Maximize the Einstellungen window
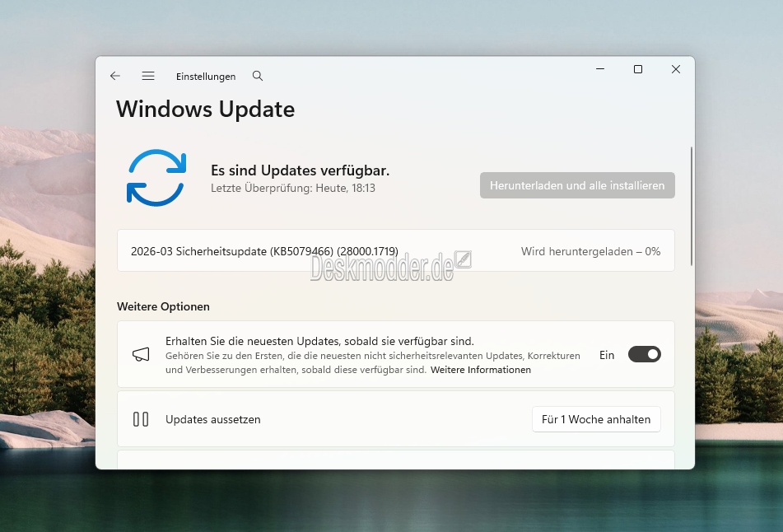 tap(637, 70)
